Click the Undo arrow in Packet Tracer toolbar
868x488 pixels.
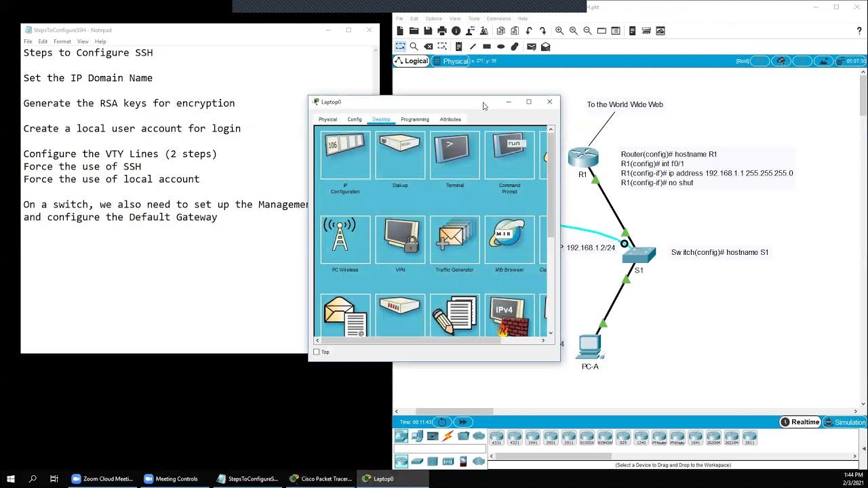[x=529, y=31]
